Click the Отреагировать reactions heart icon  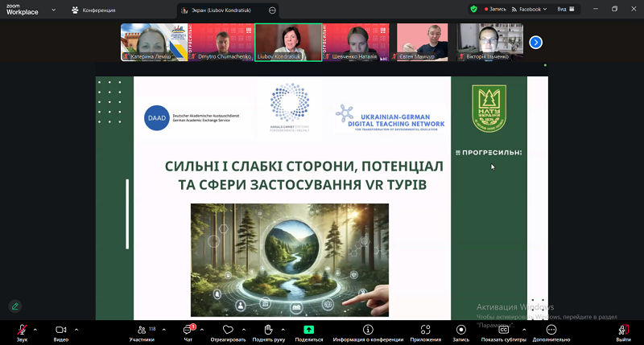coord(228,331)
